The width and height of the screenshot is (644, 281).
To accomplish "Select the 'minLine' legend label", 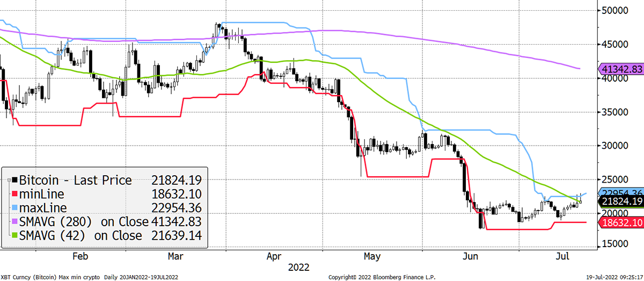I will (41, 194).
